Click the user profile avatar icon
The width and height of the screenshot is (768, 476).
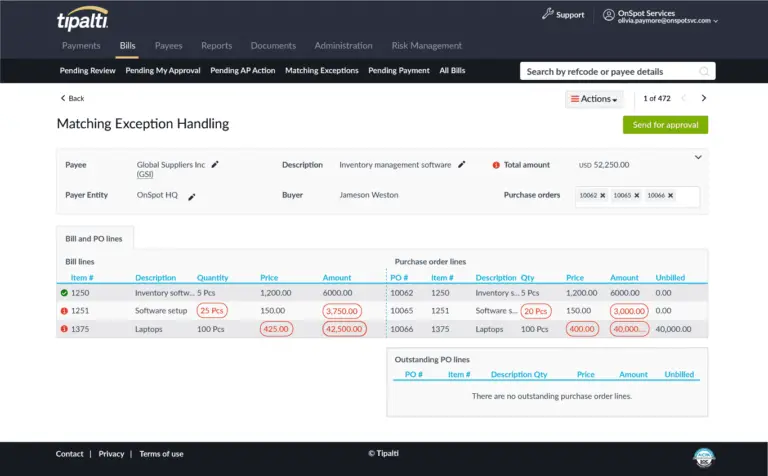coord(608,15)
